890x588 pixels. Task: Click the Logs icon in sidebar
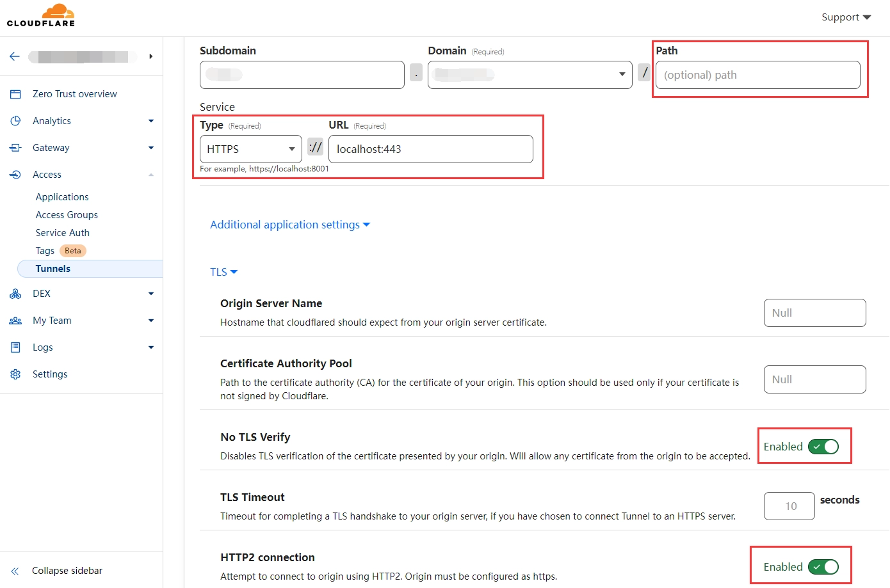15,347
